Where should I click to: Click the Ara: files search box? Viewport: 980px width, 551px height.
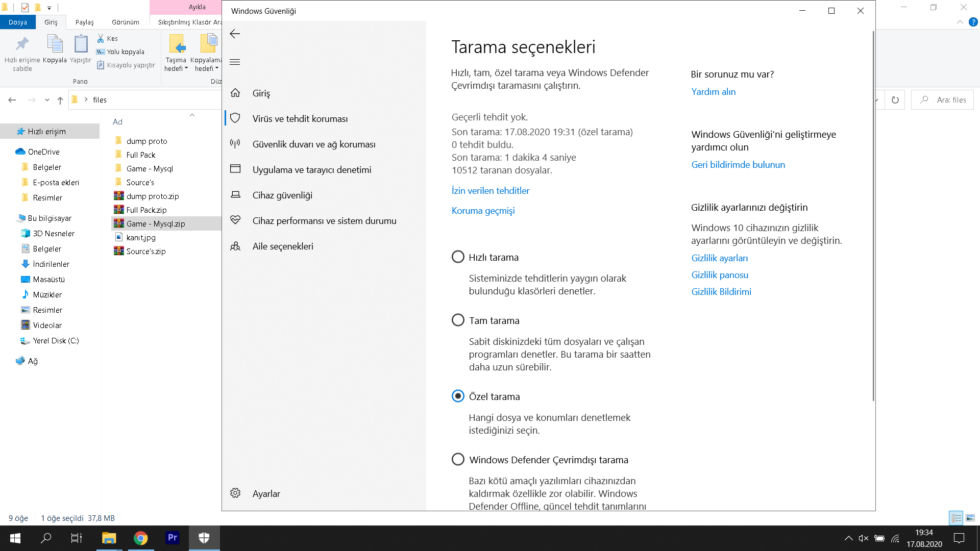[942, 100]
